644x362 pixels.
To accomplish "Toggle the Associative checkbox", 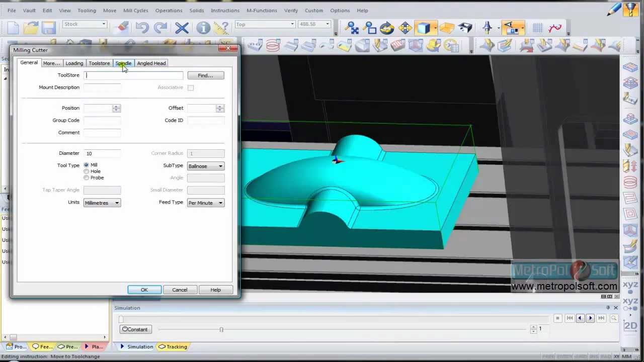I will (191, 88).
